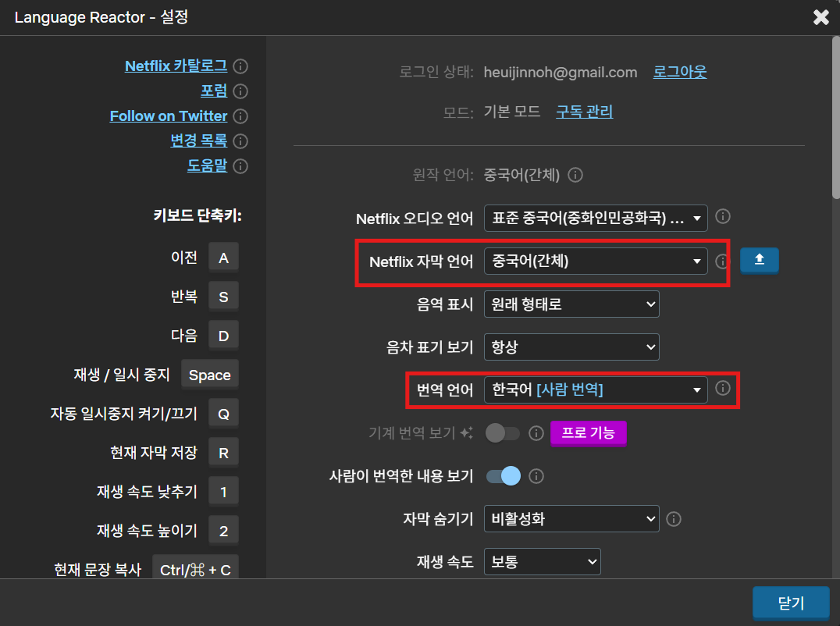Click the Ctrl/⌘ + C shortcut key
The height and width of the screenshot is (626, 840).
point(195,567)
